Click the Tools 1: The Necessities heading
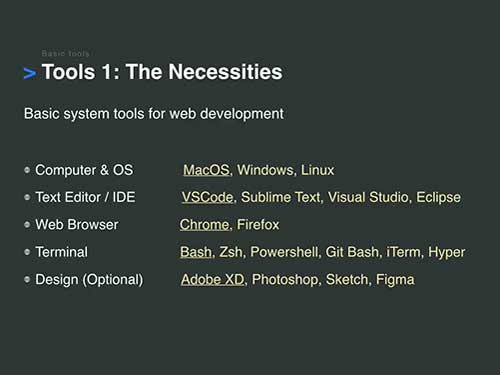 click(x=162, y=72)
